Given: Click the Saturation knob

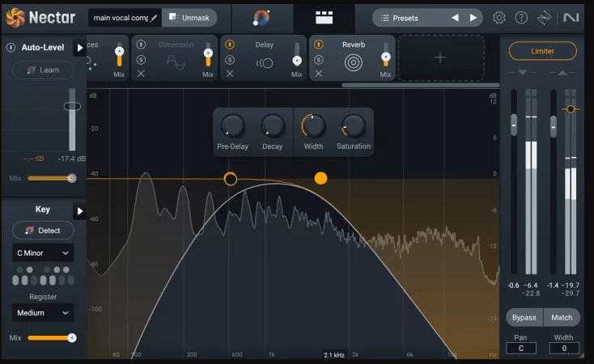Looking at the screenshot, I should 353,125.
